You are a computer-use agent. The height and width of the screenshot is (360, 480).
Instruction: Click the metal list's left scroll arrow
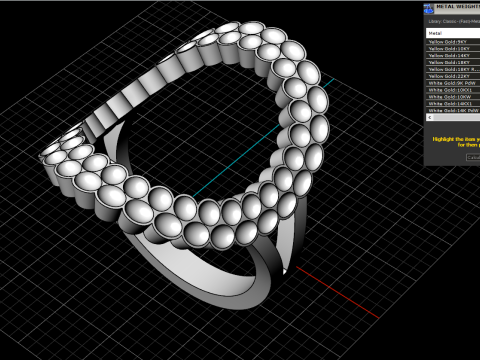tap(430, 117)
